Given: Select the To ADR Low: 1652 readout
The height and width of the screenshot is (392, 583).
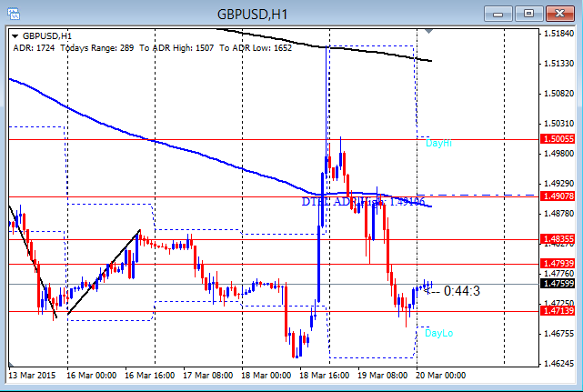Looking at the screenshot, I should click(256, 48).
